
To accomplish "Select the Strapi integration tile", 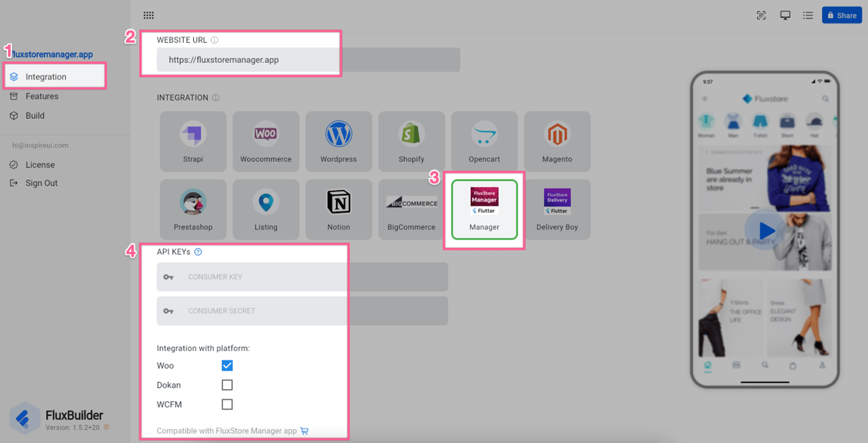I will tap(193, 142).
